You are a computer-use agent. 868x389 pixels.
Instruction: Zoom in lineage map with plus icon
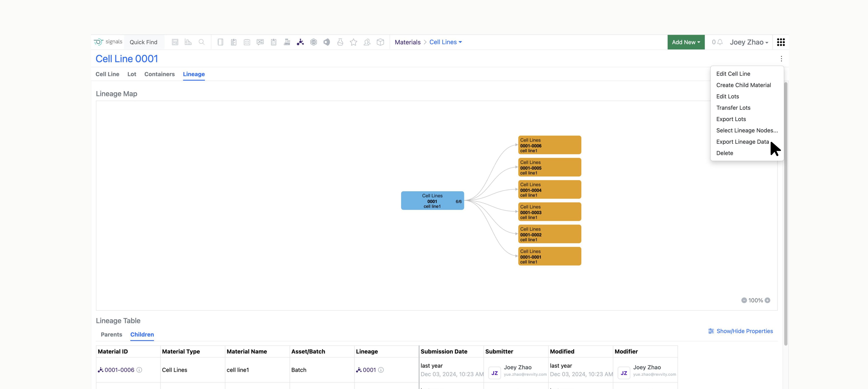pos(768,300)
